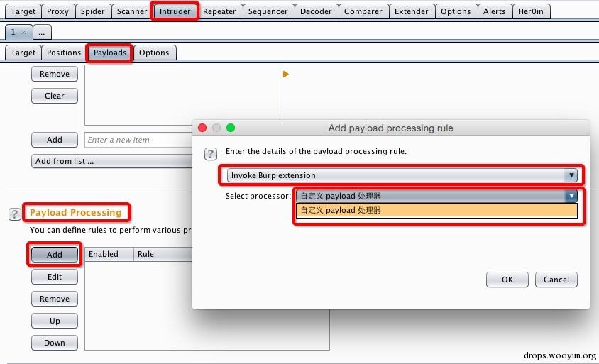This screenshot has width=599, height=364.
Task: Click the Rule column header
Action: point(163,254)
